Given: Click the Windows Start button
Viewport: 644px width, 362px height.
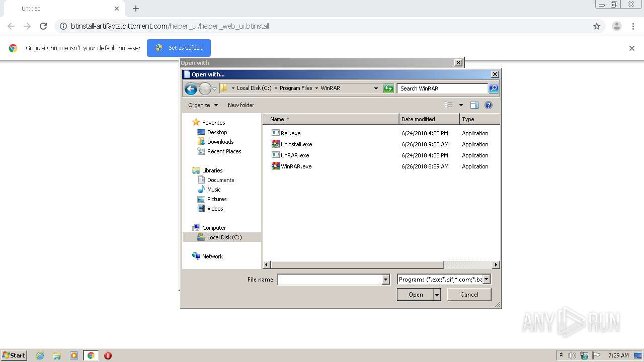Looking at the screenshot, I should point(14,355).
